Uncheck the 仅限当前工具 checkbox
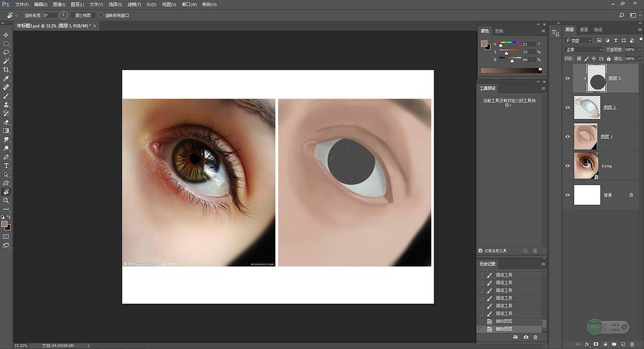The width and height of the screenshot is (644, 349). click(x=480, y=250)
